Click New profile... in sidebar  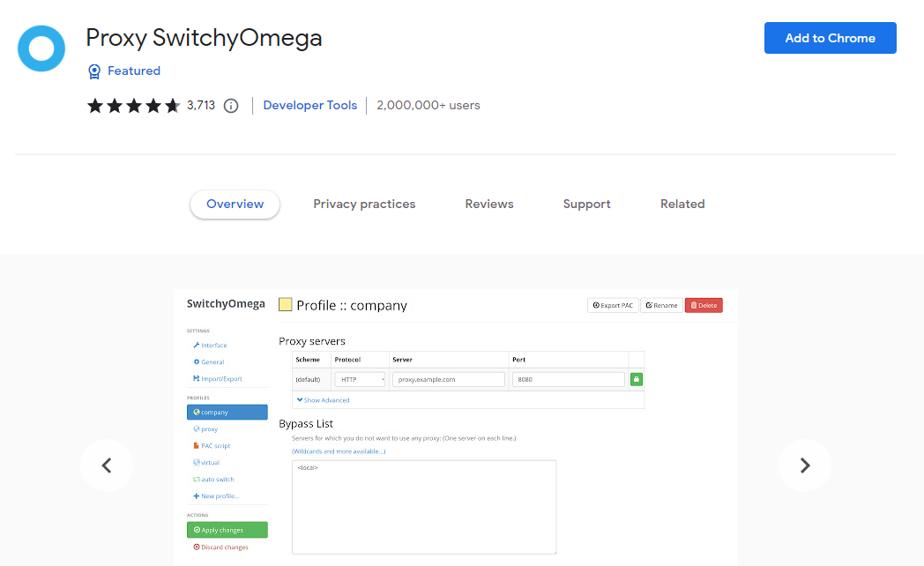click(216, 496)
